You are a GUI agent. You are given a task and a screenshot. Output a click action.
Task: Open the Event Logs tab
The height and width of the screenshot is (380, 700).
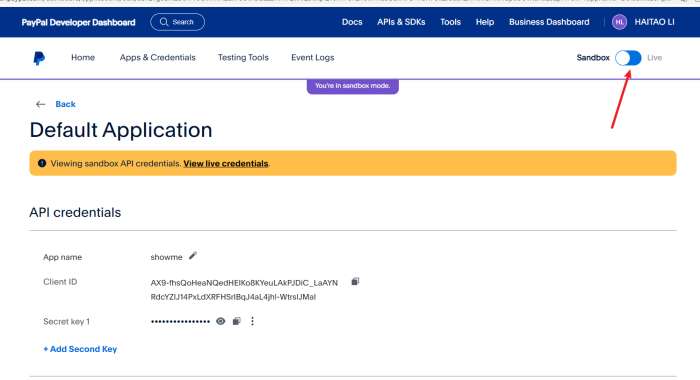(312, 58)
